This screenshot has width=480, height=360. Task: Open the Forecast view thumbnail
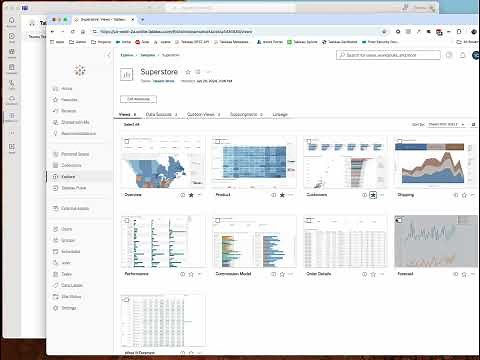pyautogui.click(x=435, y=241)
